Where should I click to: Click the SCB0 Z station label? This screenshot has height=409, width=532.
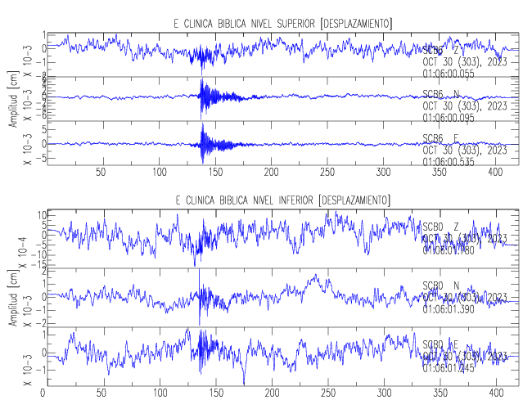[440, 227]
